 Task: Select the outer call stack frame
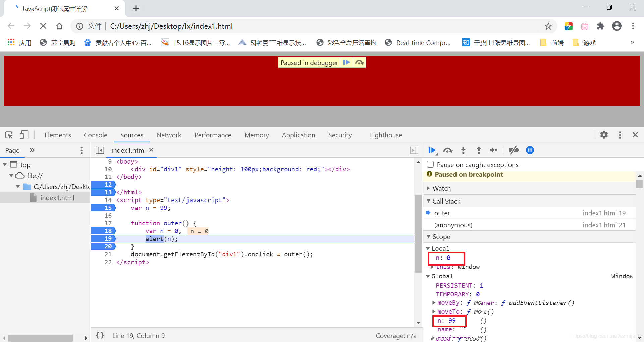530,213
